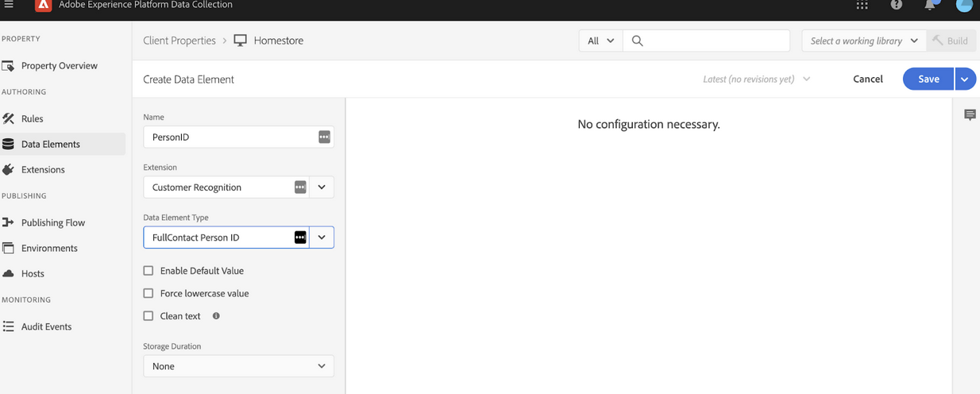The image size is (980, 394).
Task: Open Select a working library dropdown
Action: [x=864, y=41]
